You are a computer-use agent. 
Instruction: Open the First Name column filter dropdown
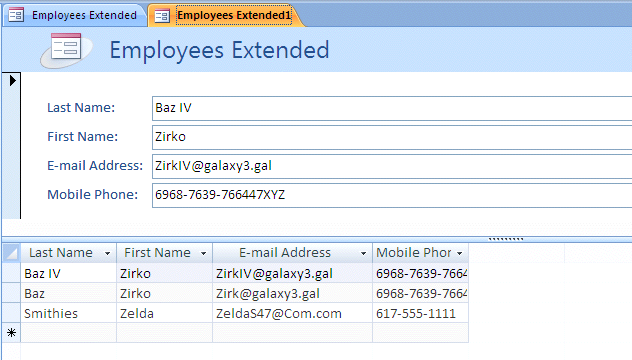(x=204, y=253)
